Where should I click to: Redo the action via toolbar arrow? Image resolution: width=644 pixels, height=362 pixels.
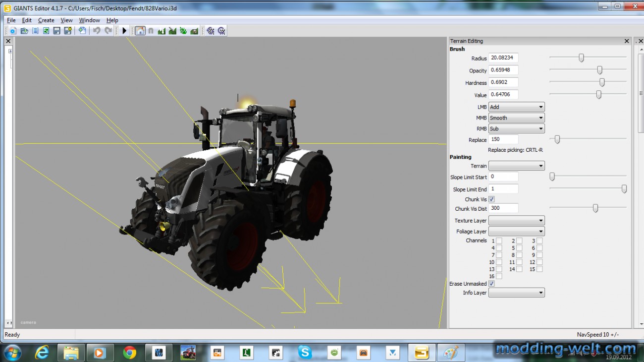point(108,31)
